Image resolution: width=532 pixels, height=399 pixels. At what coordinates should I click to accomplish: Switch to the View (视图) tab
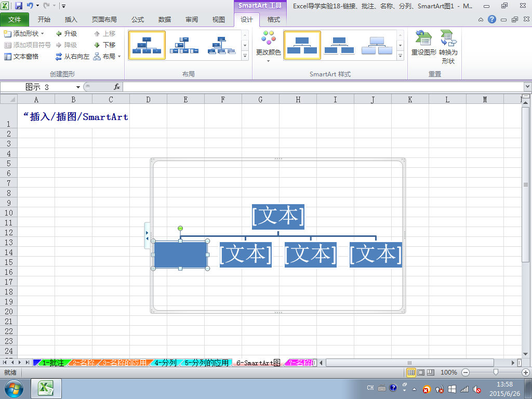tap(219, 20)
